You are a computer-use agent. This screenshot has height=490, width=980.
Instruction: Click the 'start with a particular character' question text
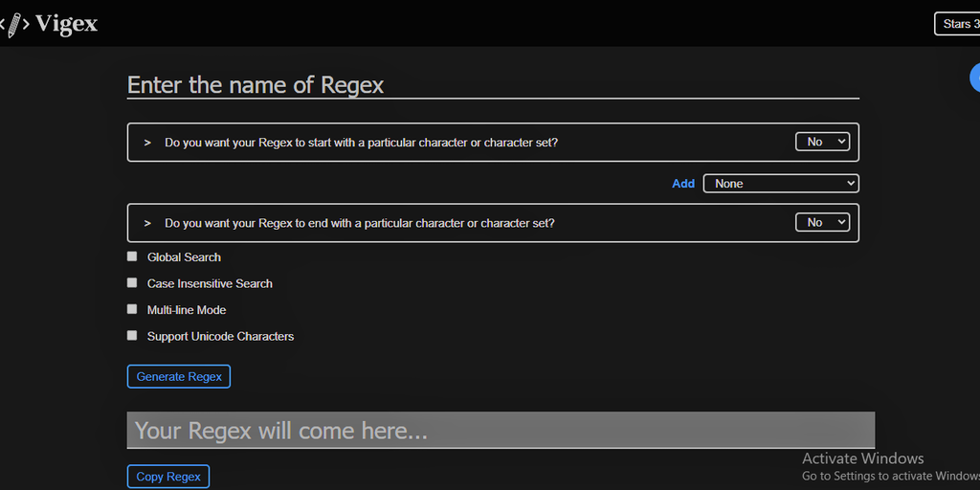(361, 143)
